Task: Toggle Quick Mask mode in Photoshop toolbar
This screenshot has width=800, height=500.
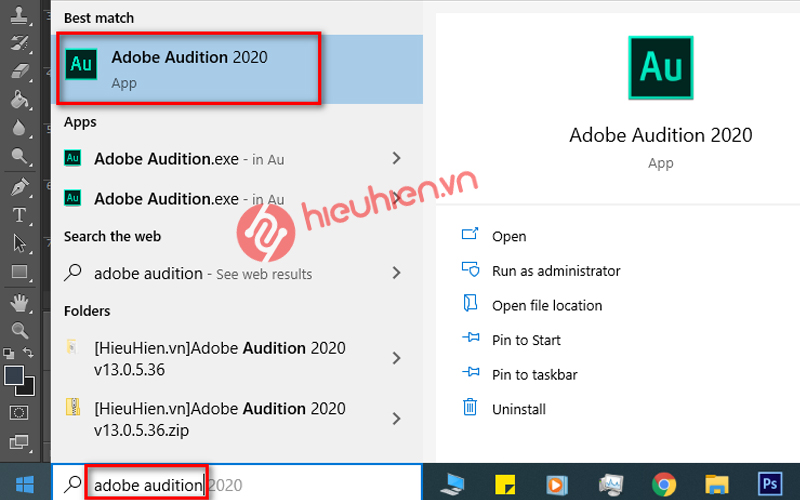Action: (19, 412)
